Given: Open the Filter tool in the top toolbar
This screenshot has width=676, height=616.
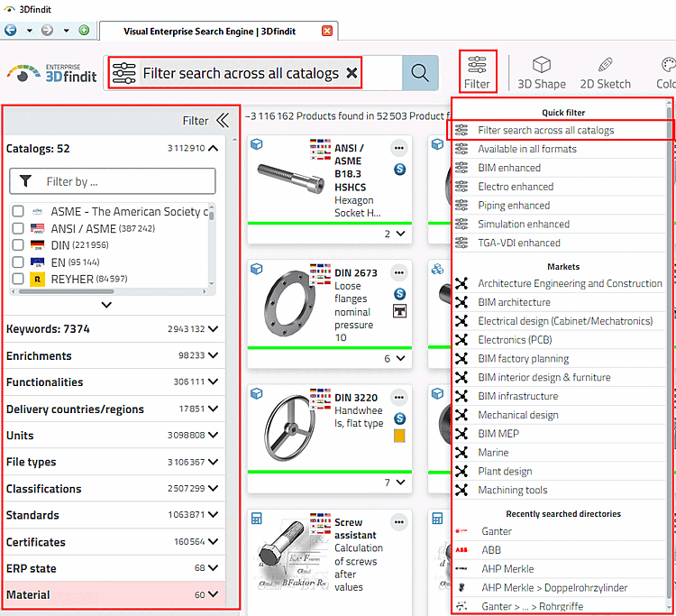Looking at the screenshot, I should click(x=477, y=71).
